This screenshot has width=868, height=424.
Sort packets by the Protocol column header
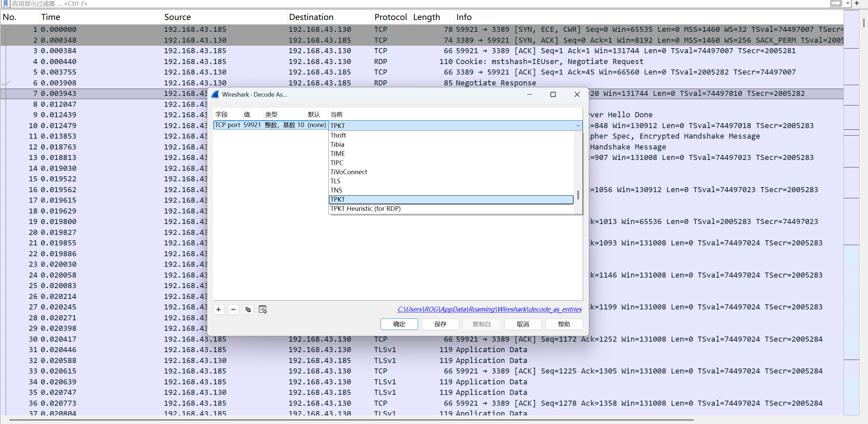[x=390, y=17]
